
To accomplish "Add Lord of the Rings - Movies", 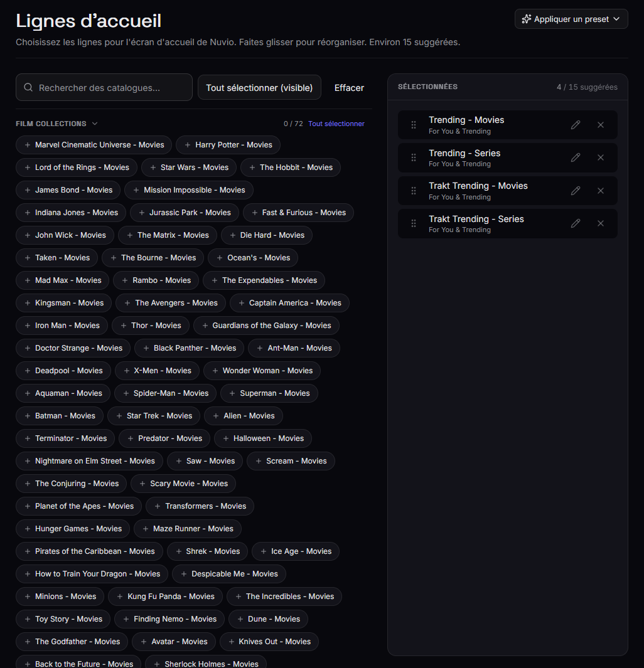I will (x=77, y=167).
